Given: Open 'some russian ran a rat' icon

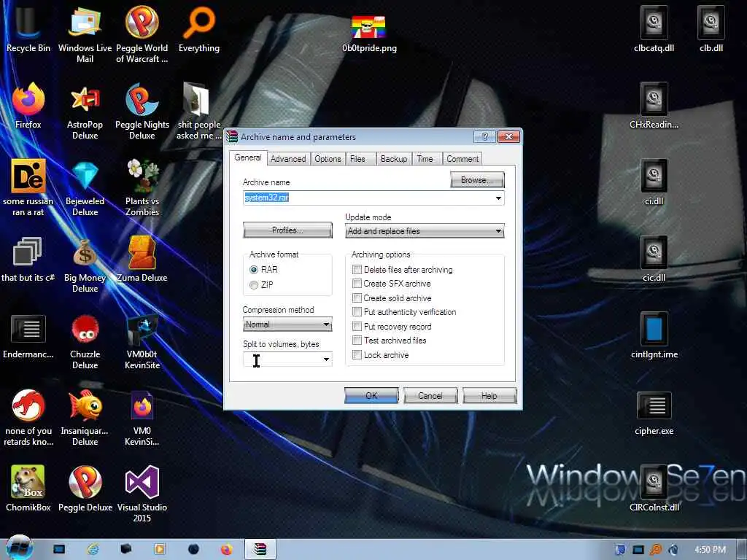Looking at the screenshot, I should [x=28, y=187].
